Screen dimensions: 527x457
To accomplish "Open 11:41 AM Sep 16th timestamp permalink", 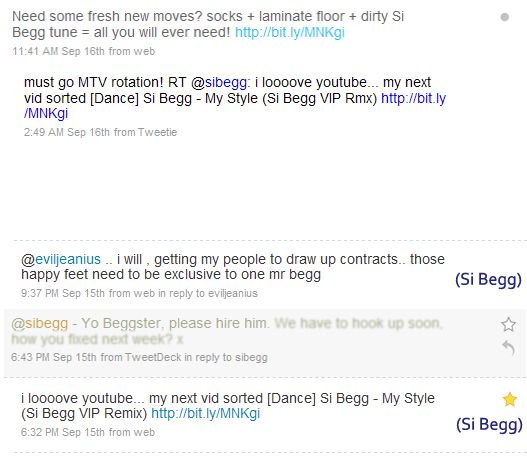I will (58, 51).
